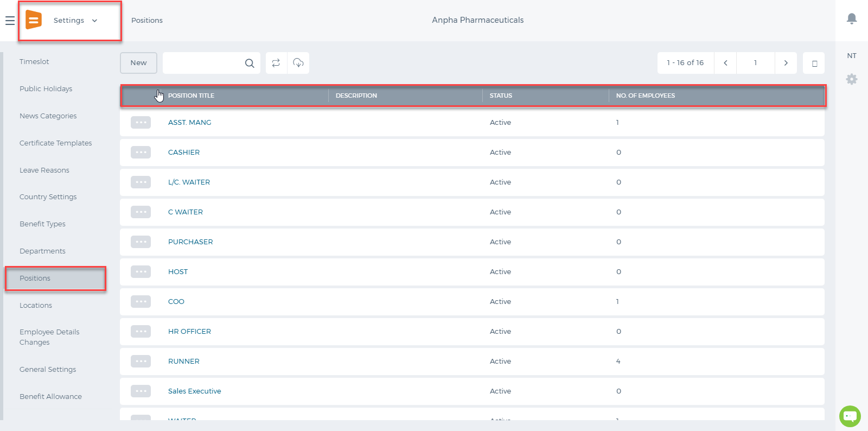This screenshot has height=431, width=868.
Task: Open actions menu for HOST row
Action: click(x=141, y=271)
